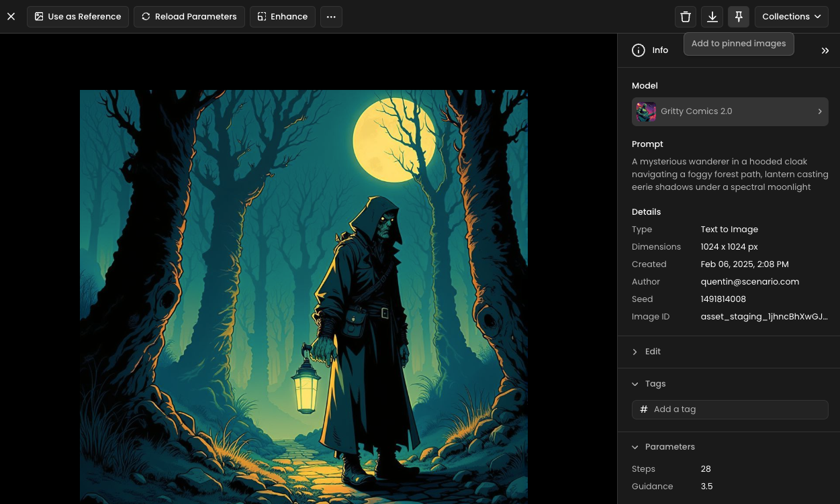Click the created date Feb 06, 2025
This screenshot has height=504, width=840.
pos(745,264)
